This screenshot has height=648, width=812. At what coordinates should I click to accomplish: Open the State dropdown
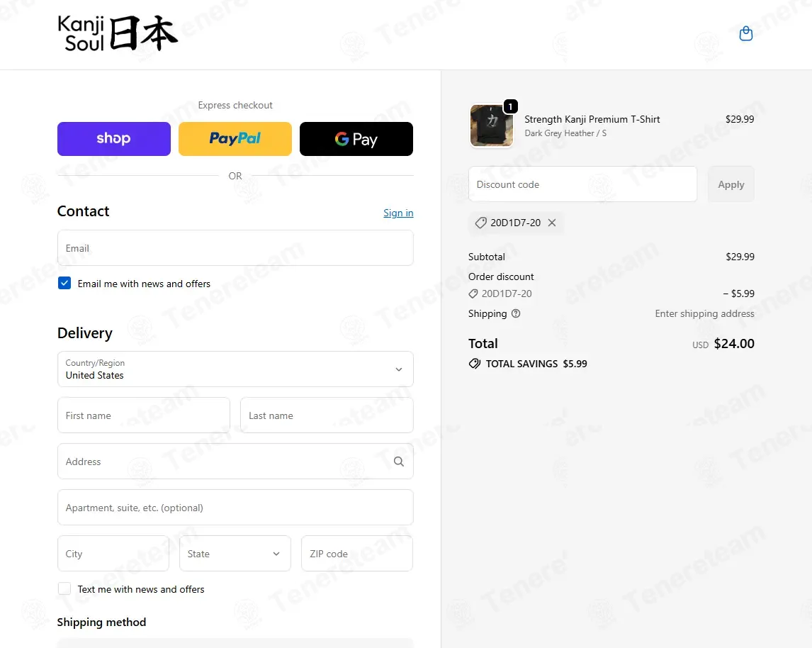[235, 554]
